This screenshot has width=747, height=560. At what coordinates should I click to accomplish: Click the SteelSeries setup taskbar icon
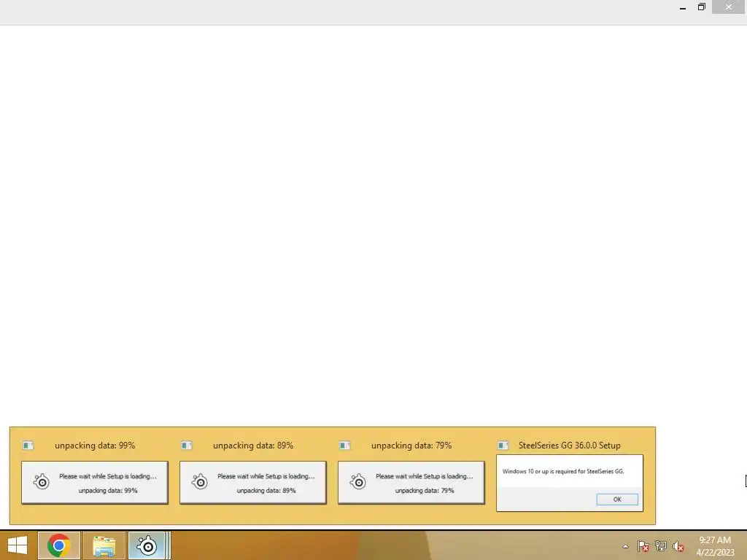pyautogui.click(x=147, y=545)
